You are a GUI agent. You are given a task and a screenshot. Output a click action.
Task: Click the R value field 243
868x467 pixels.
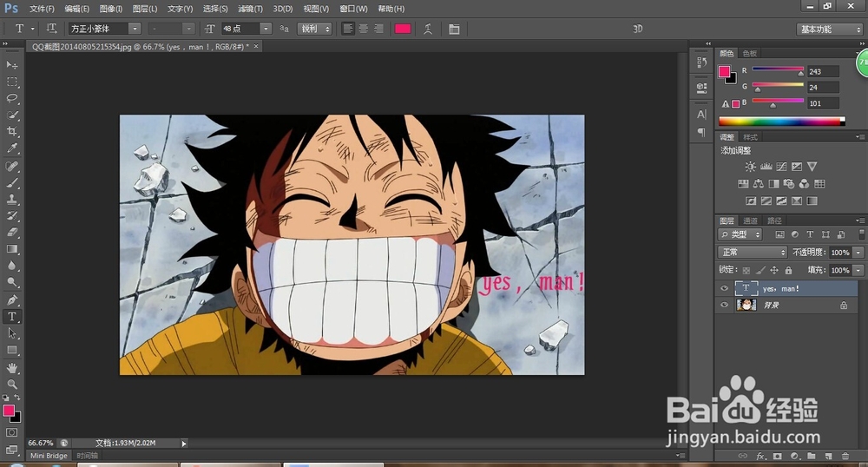[x=823, y=71]
